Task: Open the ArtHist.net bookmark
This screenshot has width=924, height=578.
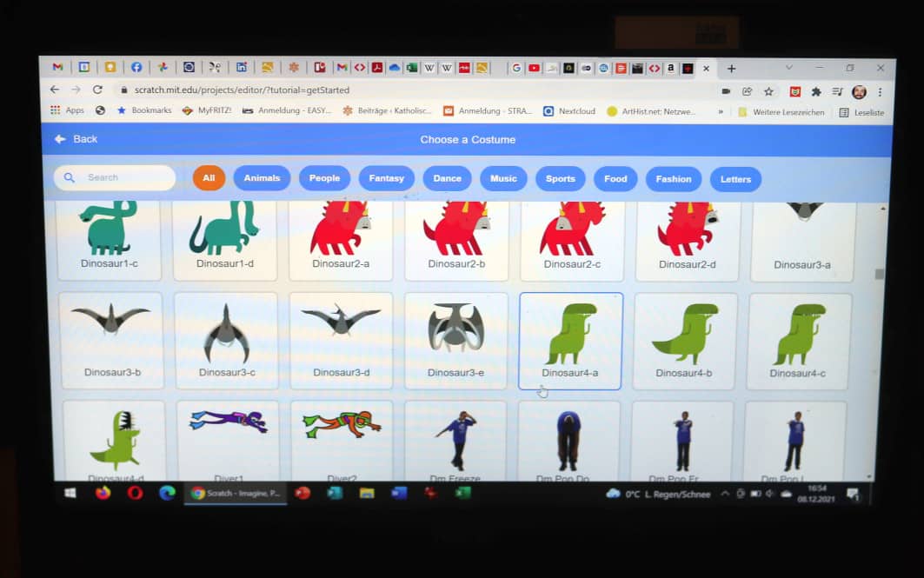Action: pyautogui.click(x=651, y=111)
